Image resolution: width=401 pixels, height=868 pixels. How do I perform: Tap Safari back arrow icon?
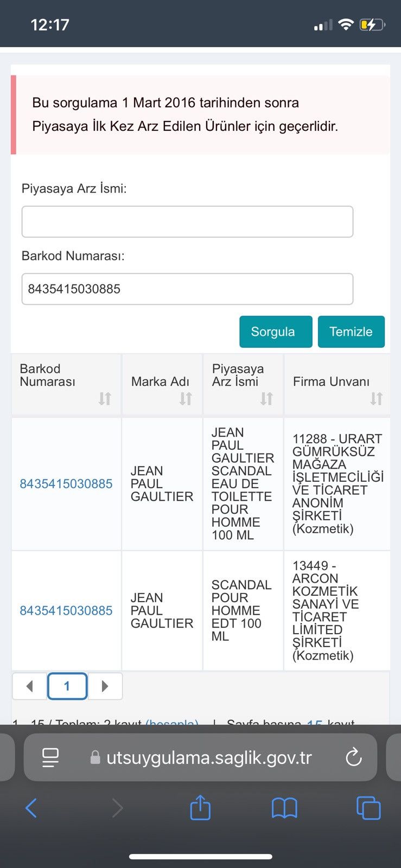(x=31, y=808)
